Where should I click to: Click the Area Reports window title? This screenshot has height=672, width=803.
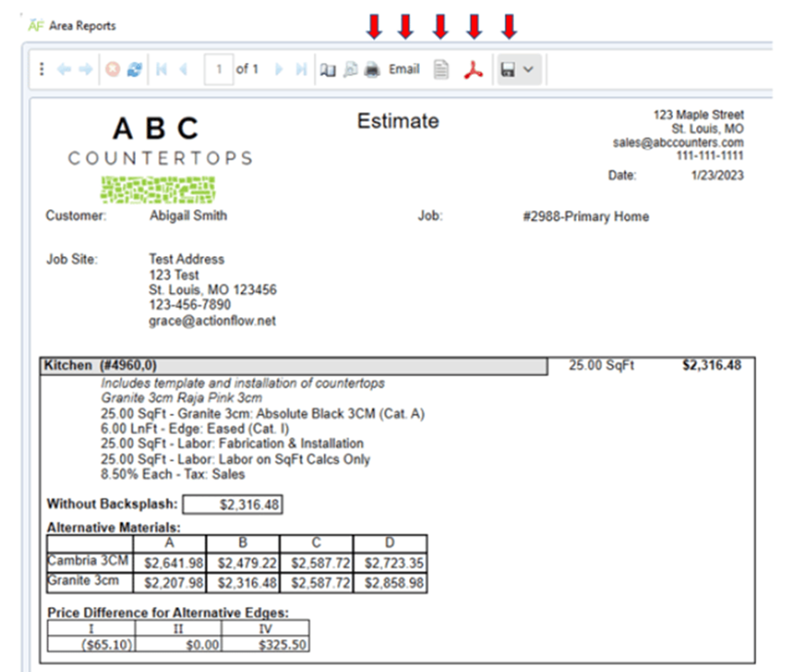pyautogui.click(x=82, y=26)
